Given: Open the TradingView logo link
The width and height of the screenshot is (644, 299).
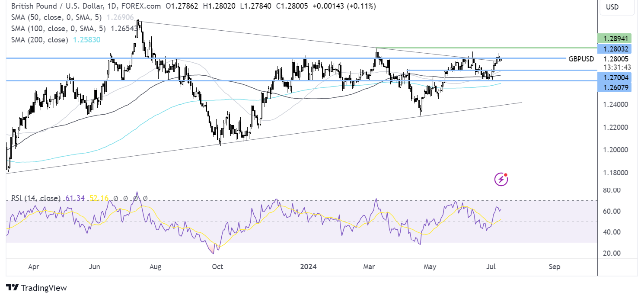Looking at the screenshot, I should pos(37,288).
